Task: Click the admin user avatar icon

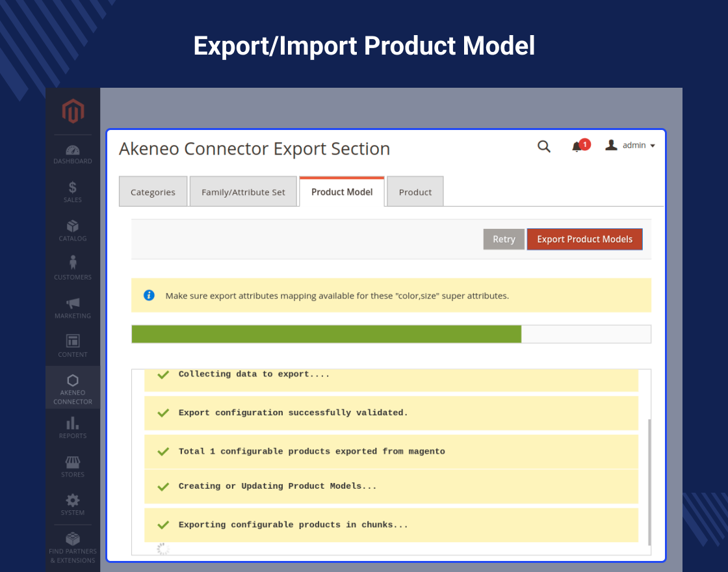Action: coord(611,146)
